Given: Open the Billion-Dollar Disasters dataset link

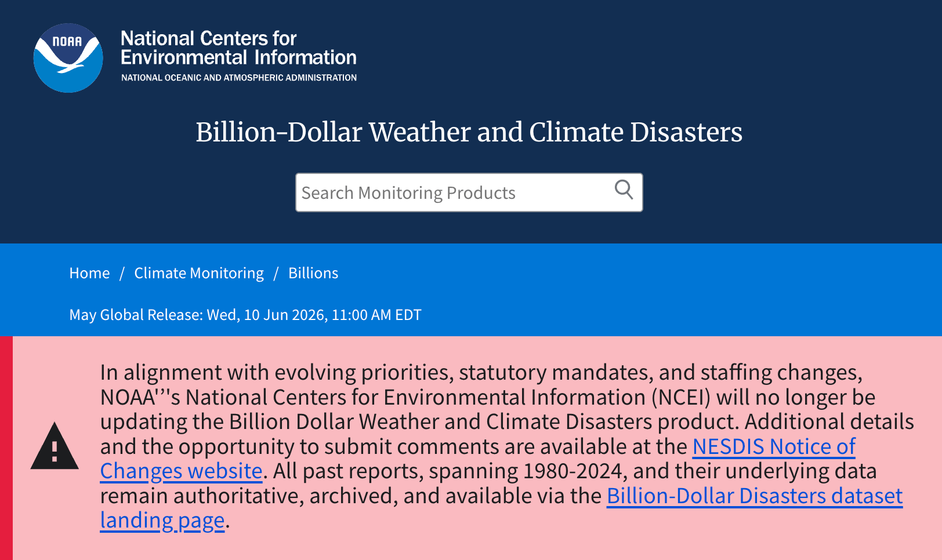Looking at the screenshot, I should coord(755,496).
